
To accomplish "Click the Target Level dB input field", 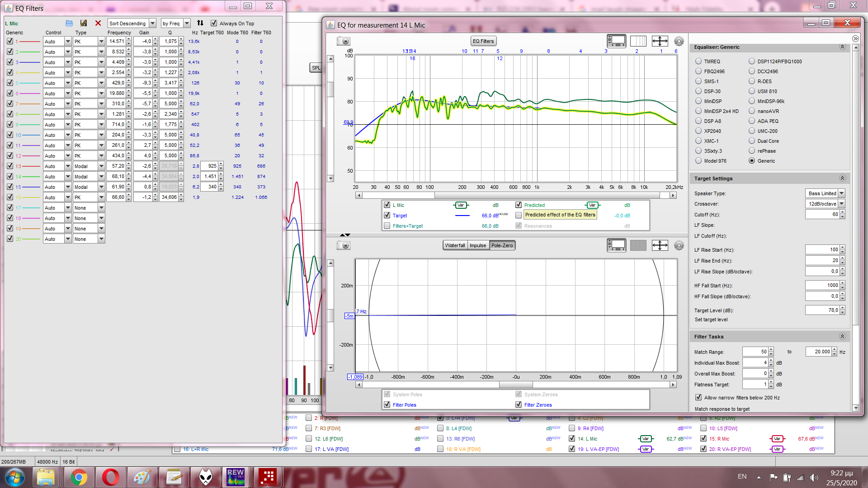I will (x=822, y=310).
